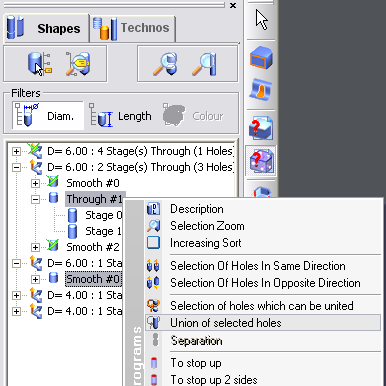This screenshot has height=386, width=386.
Task: Click the labeled cylinder tag icon
Action: pyautogui.click(x=78, y=63)
